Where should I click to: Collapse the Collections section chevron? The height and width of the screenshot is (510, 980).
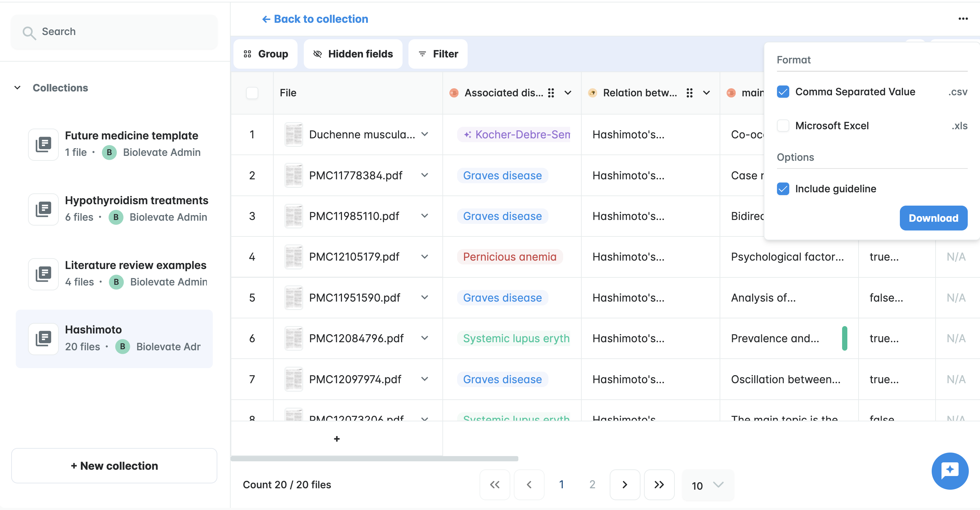17,88
